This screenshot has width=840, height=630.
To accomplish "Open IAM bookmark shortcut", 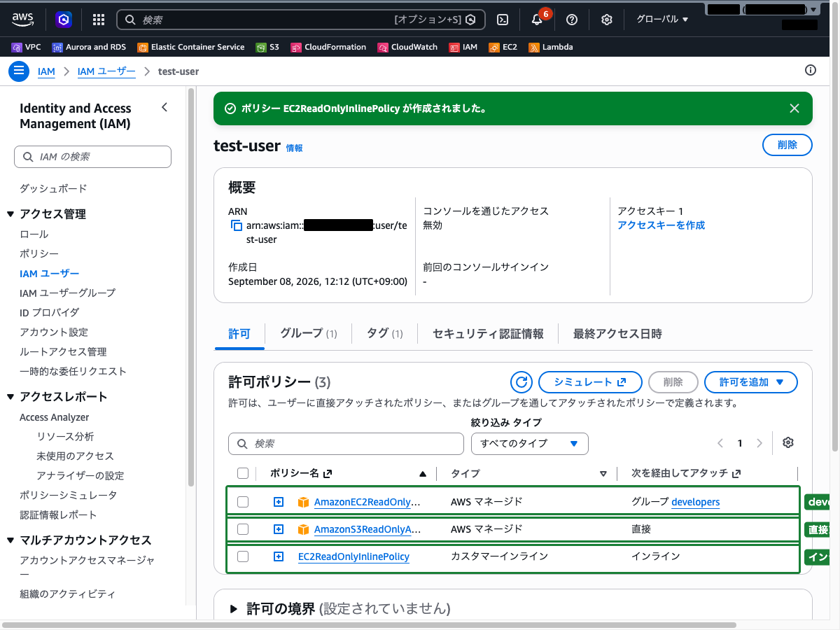I will [463, 47].
